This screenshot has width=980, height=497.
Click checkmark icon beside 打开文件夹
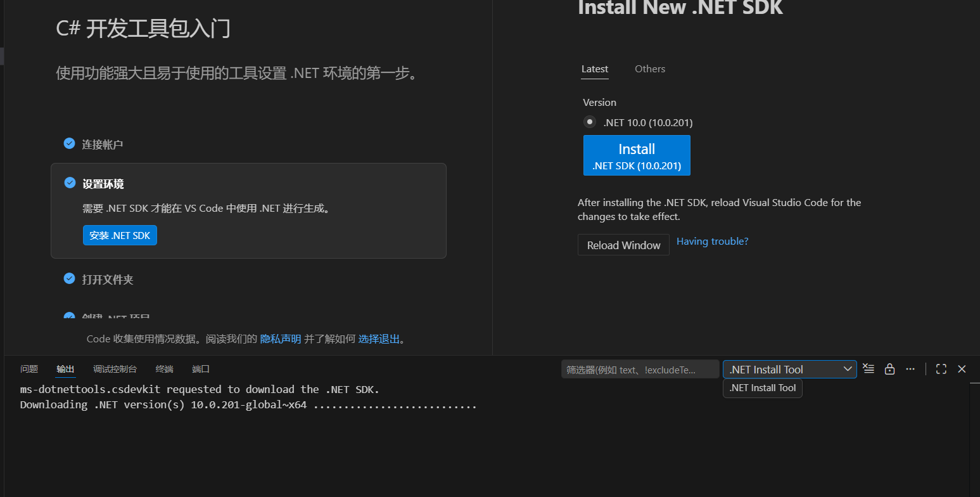[70, 278]
